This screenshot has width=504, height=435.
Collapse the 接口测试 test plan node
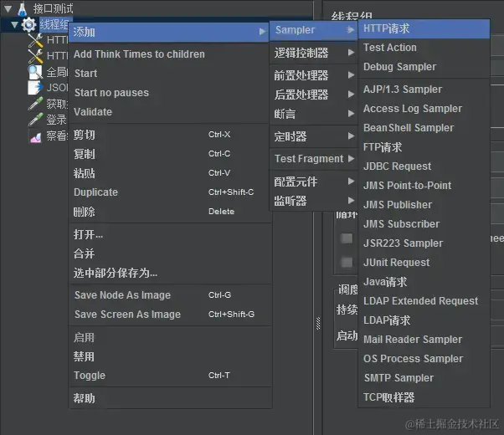(x=8, y=8)
